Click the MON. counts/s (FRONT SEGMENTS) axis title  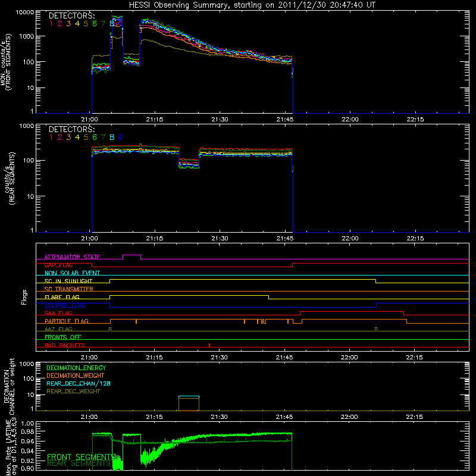point(5,62)
